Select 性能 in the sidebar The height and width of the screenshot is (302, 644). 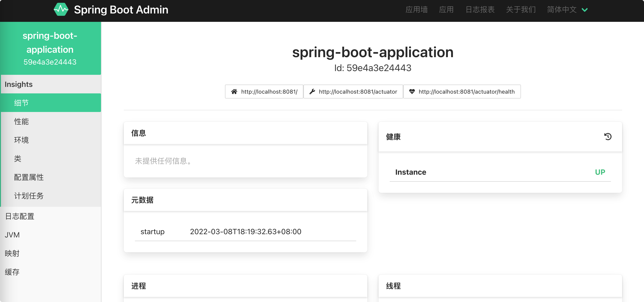coord(50,121)
